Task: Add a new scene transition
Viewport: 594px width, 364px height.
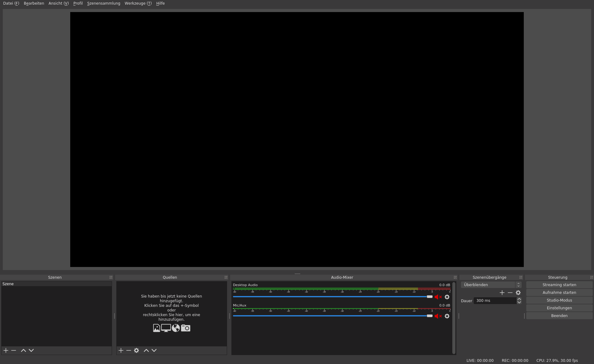Action: [502, 293]
